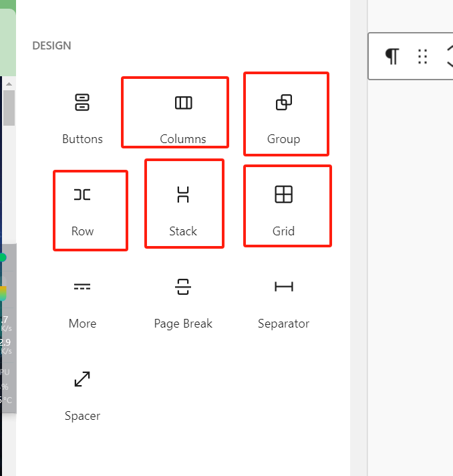Add the Columns block icon
453x476 pixels.
point(183,103)
